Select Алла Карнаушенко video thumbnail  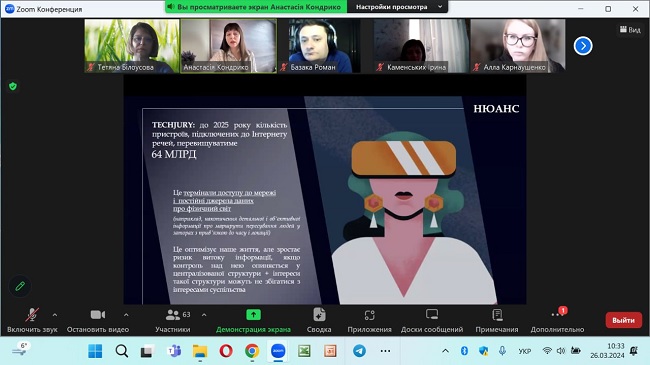[518, 46]
